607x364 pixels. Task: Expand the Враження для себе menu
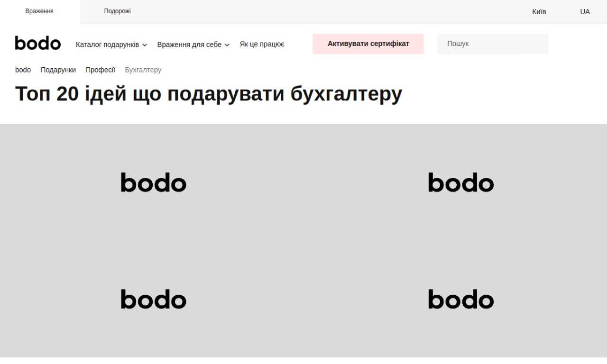tap(193, 45)
